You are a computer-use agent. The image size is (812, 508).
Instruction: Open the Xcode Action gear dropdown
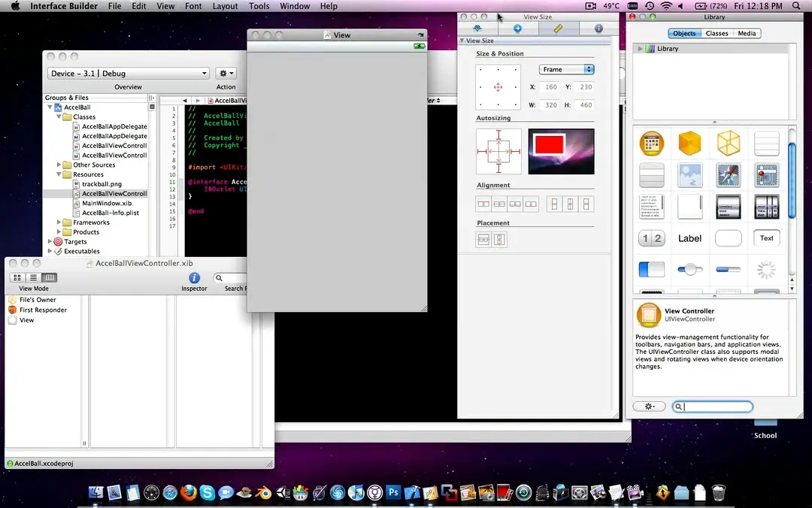pos(226,74)
